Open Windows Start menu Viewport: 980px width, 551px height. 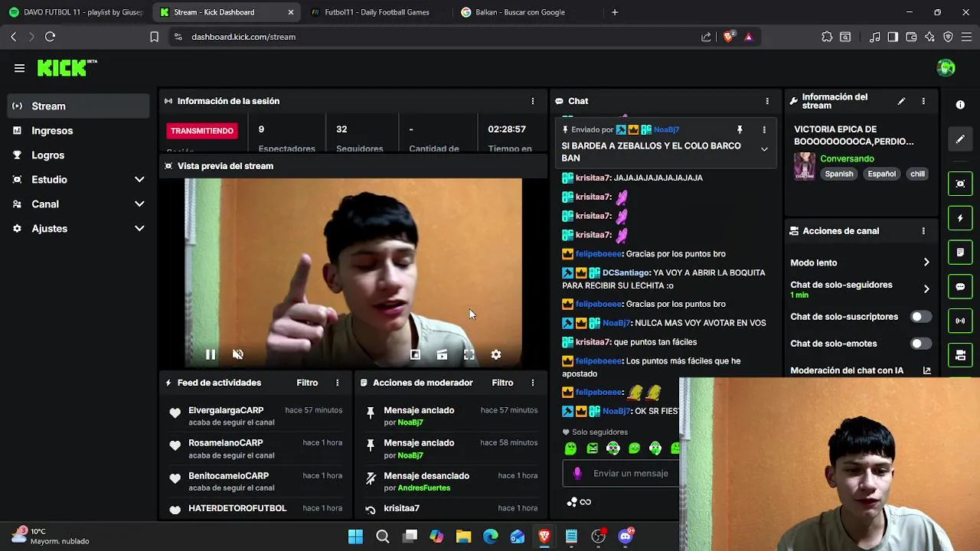(355, 536)
